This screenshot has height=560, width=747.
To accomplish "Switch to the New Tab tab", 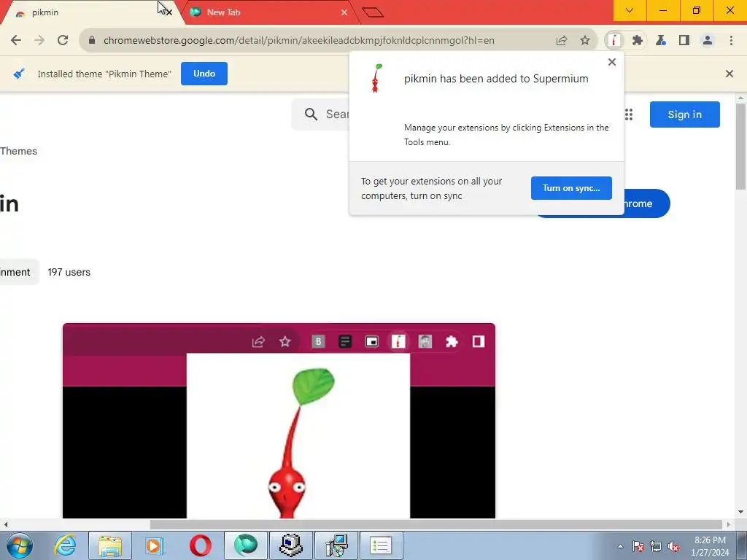I will point(267,12).
